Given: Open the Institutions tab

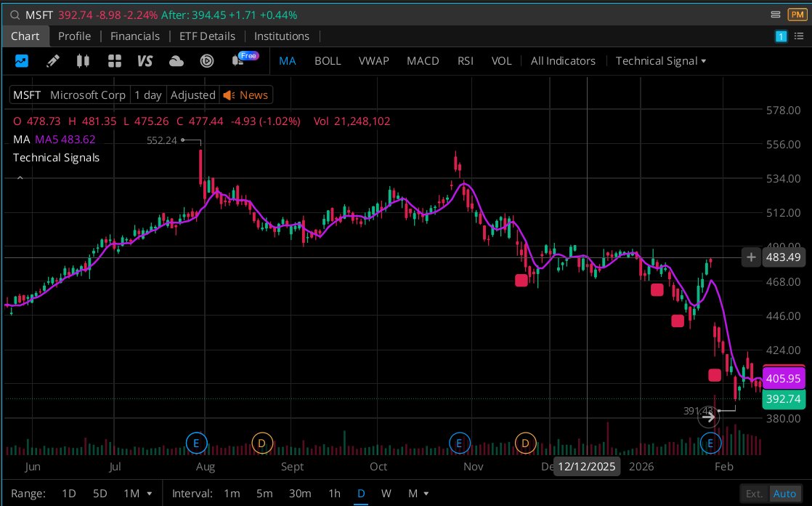Looking at the screenshot, I should coord(282,36).
